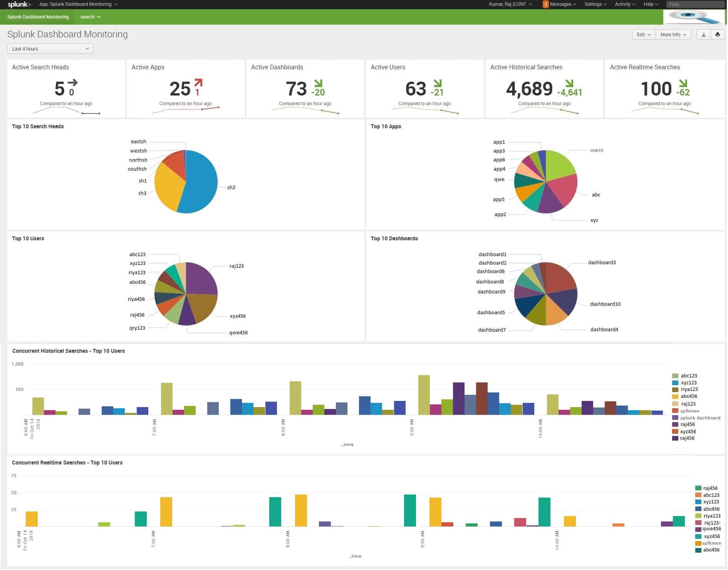The image size is (728, 570).
Task: Click the orange messages count badge
Action: coord(546,4)
